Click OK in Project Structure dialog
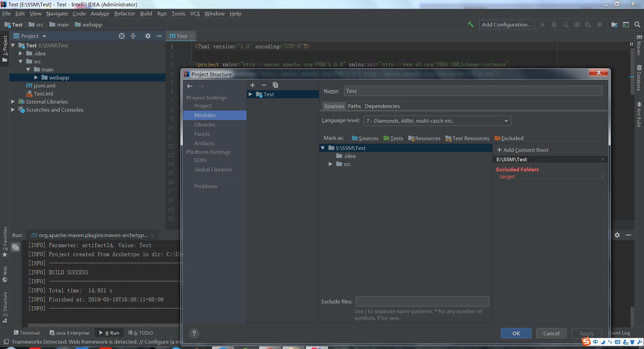This screenshot has height=349, width=644. (x=516, y=333)
